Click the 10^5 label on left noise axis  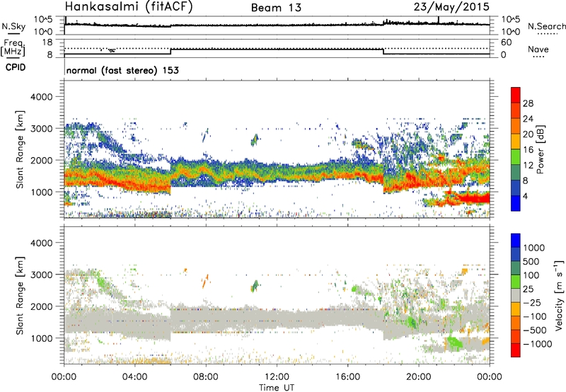coord(43,20)
